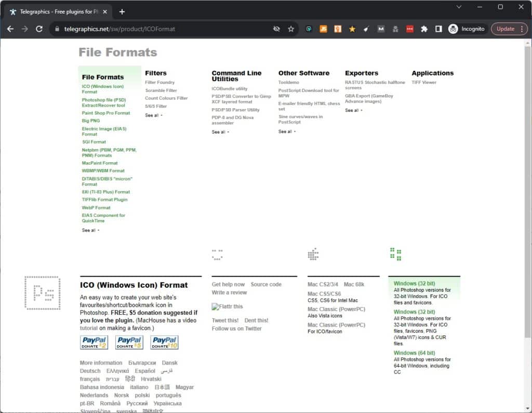The width and height of the screenshot is (532, 413).
Task: Open the Exporters heading
Action: coord(362,73)
